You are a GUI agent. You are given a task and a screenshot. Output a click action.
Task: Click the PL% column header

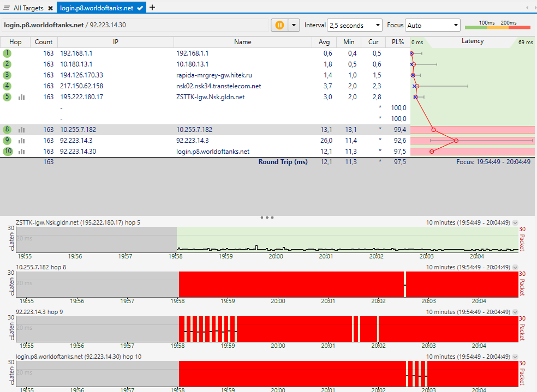click(x=397, y=42)
